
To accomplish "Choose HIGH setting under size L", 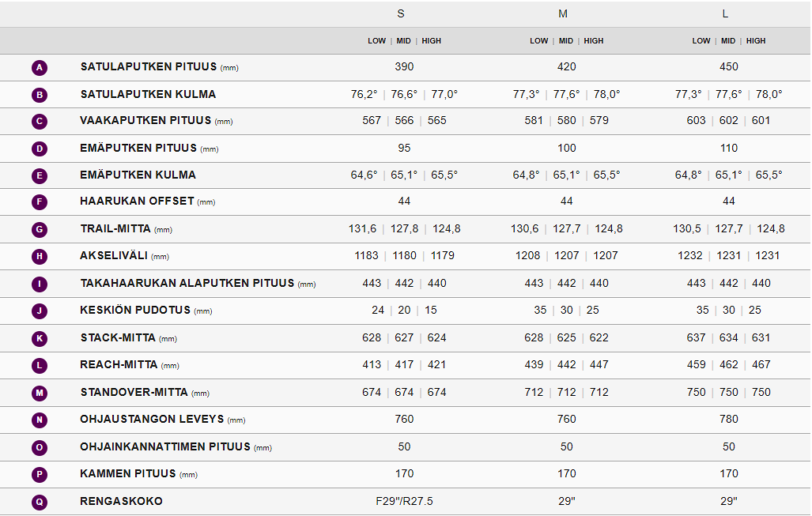I will [756, 41].
